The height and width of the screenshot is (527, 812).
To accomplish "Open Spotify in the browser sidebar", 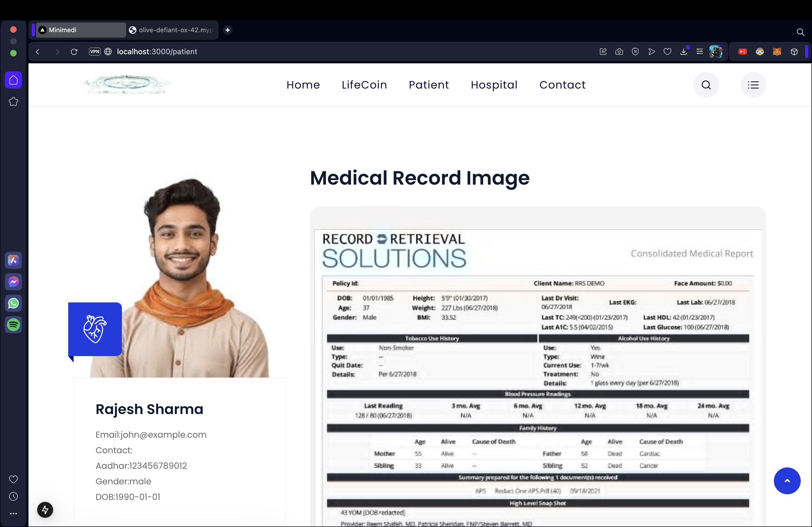I will (x=13, y=324).
